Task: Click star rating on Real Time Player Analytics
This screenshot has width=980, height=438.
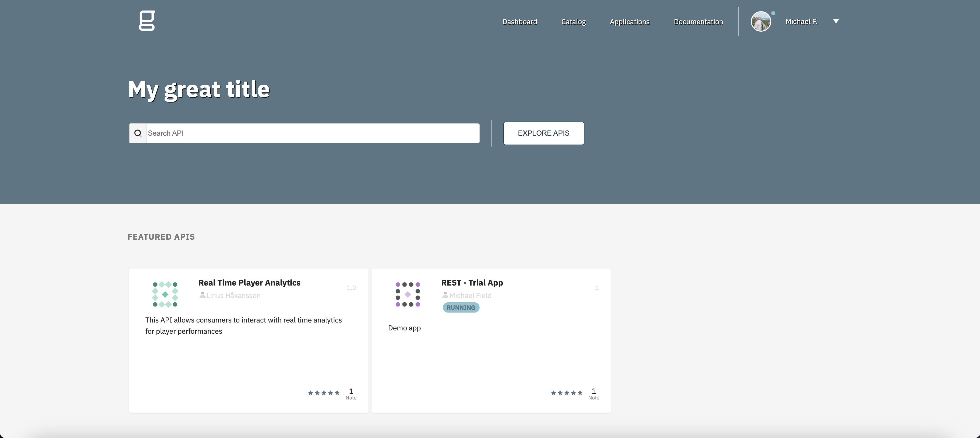Action: click(323, 393)
